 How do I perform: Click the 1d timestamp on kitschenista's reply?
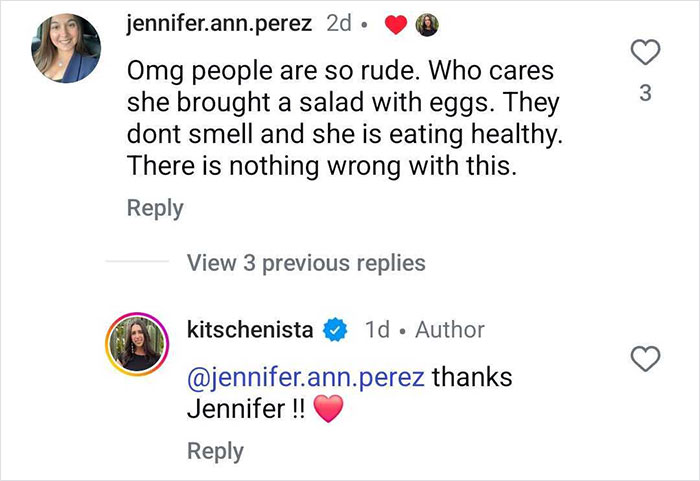(x=378, y=330)
